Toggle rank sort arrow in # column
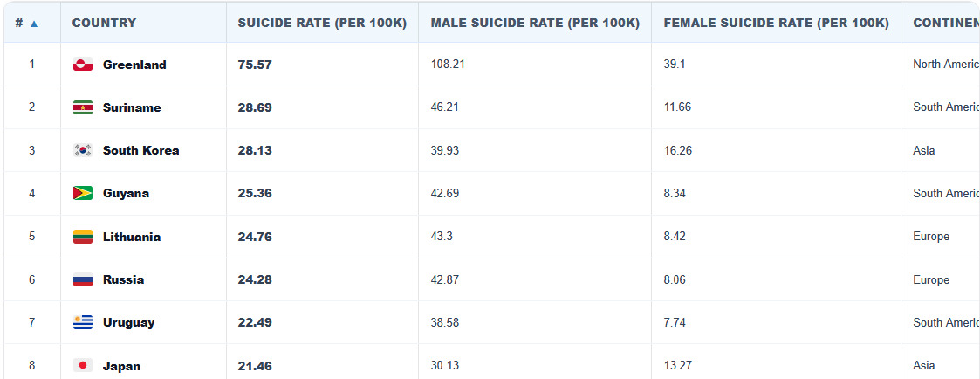The width and height of the screenshot is (980, 379). pyautogui.click(x=34, y=23)
